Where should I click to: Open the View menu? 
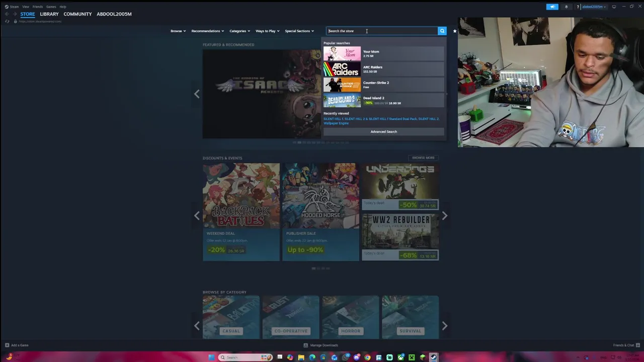pos(26,7)
